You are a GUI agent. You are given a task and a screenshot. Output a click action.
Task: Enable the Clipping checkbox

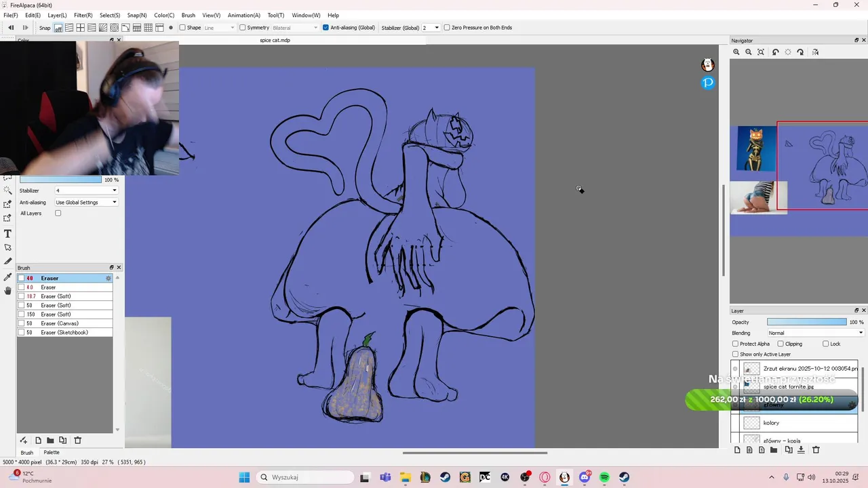click(x=781, y=344)
